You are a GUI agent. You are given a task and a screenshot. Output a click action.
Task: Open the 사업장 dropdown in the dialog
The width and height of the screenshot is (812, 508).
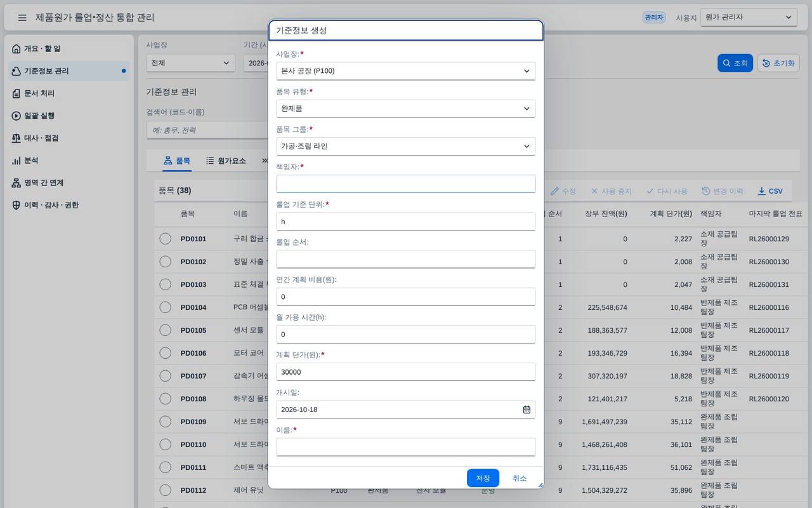pos(406,71)
